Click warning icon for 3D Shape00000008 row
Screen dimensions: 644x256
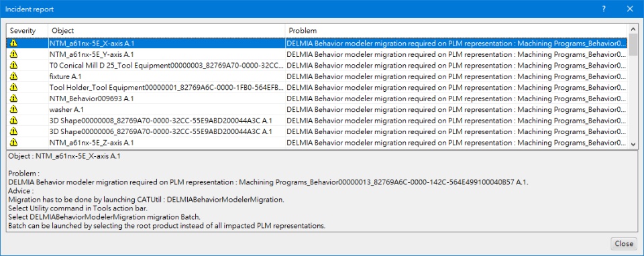click(13, 120)
